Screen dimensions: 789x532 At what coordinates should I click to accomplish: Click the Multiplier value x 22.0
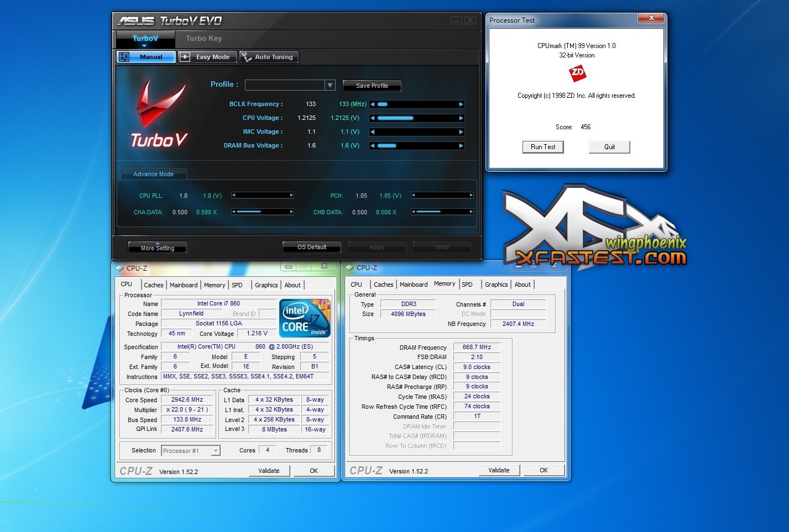[187, 410]
